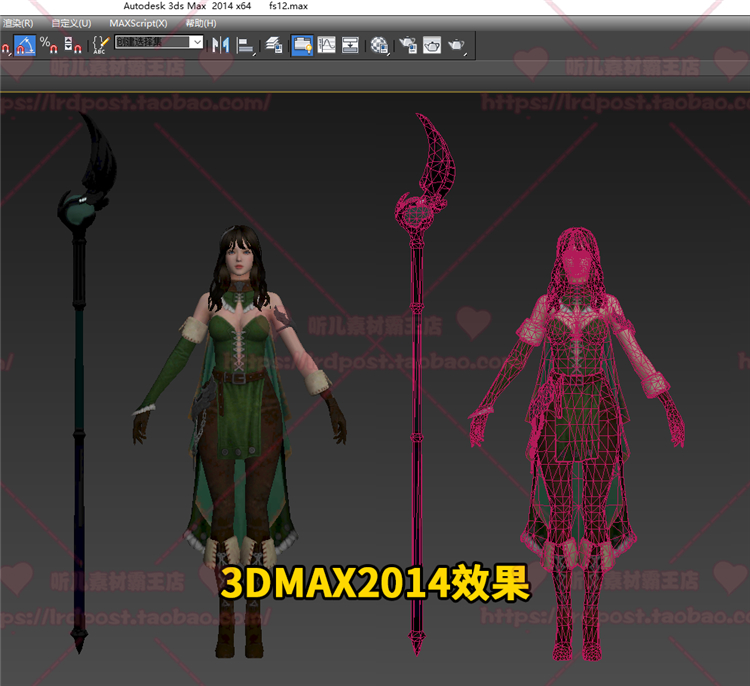Toggle the Graphite ribbon button
Viewport: 750px width, 686px height.
coord(302,45)
